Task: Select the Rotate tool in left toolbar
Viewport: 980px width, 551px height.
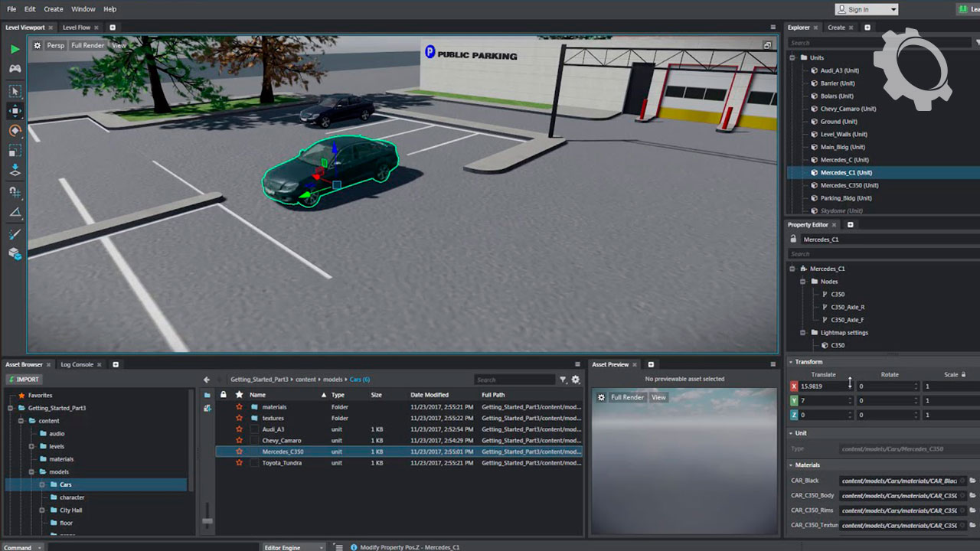Action: (15, 131)
